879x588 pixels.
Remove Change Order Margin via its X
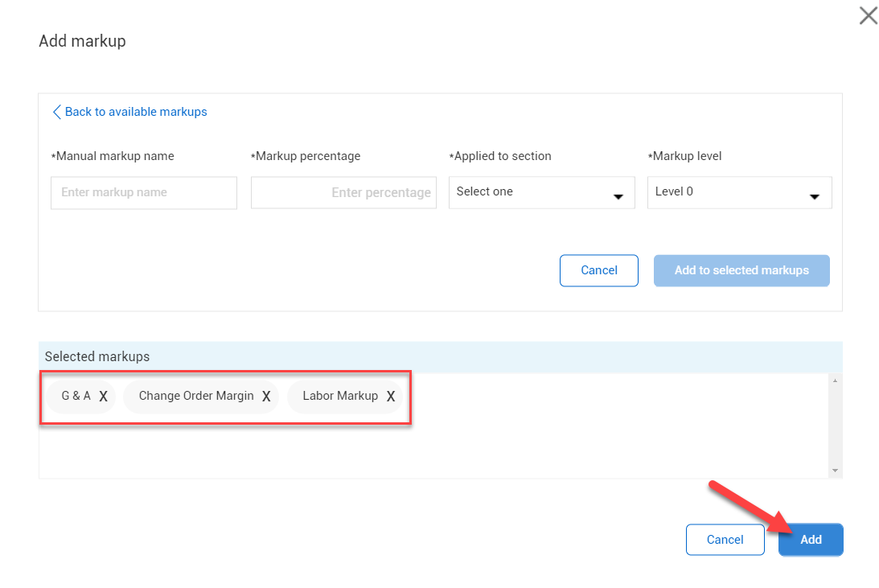pos(266,397)
